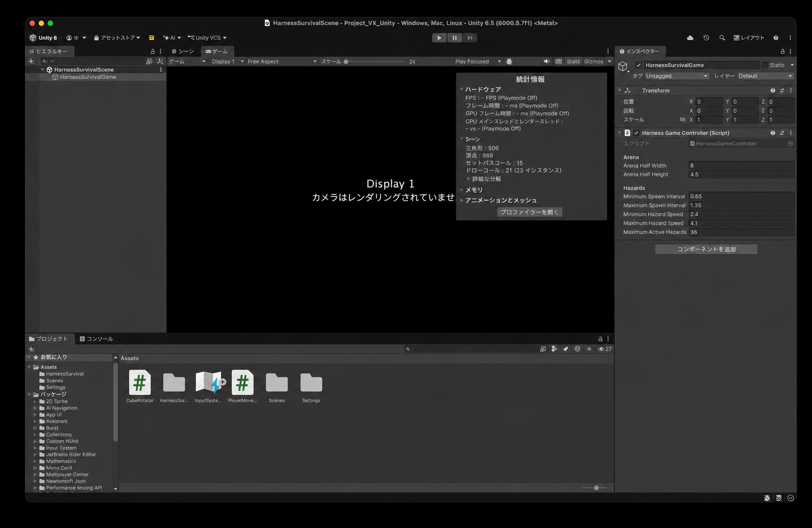Select HarnessSurvivalGame in the Hierarchy
812x528 pixels.
click(x=88, y=77)
